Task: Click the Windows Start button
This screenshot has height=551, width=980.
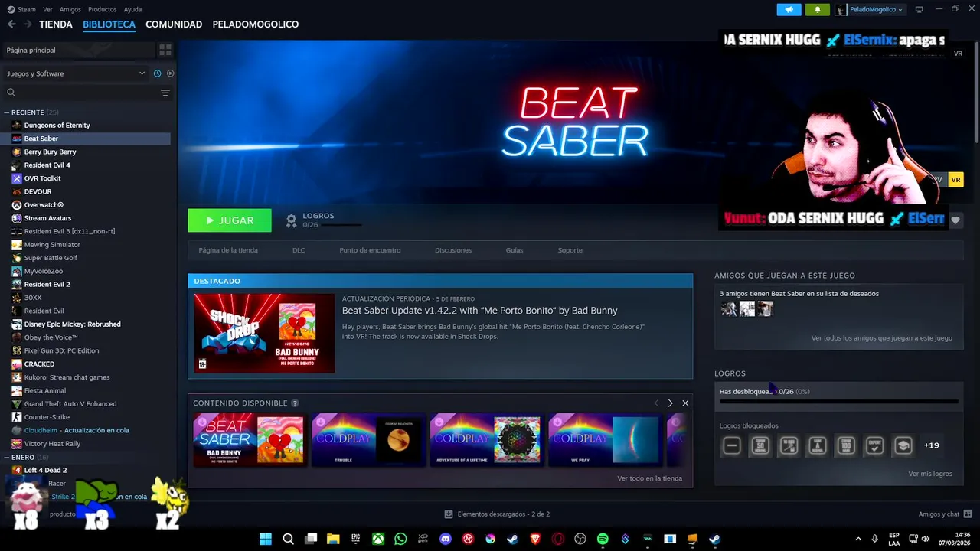Action: coord(266,539)
